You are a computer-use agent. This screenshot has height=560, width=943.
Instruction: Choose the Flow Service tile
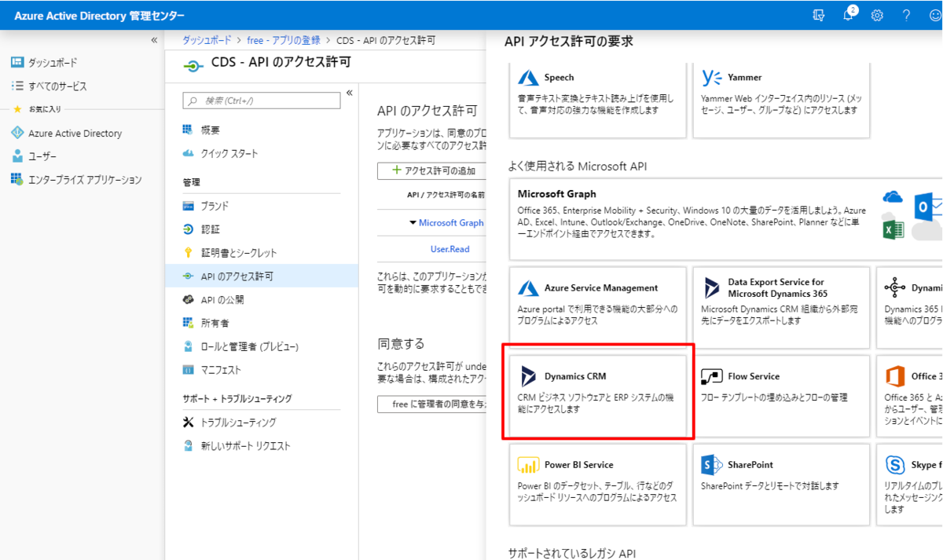tap(781, 396)
